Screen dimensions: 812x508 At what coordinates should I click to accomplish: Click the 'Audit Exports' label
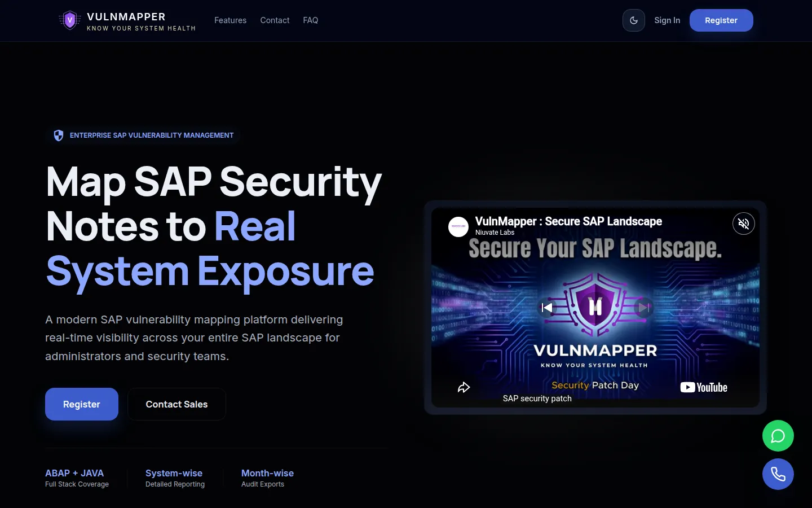pos(263,484)
